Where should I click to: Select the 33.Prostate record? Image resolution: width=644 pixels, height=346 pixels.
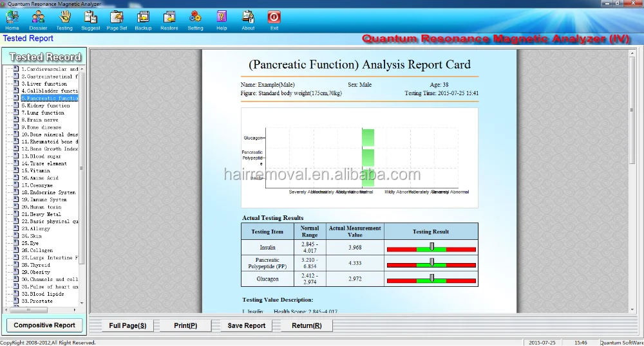click(x=37, y=302)
